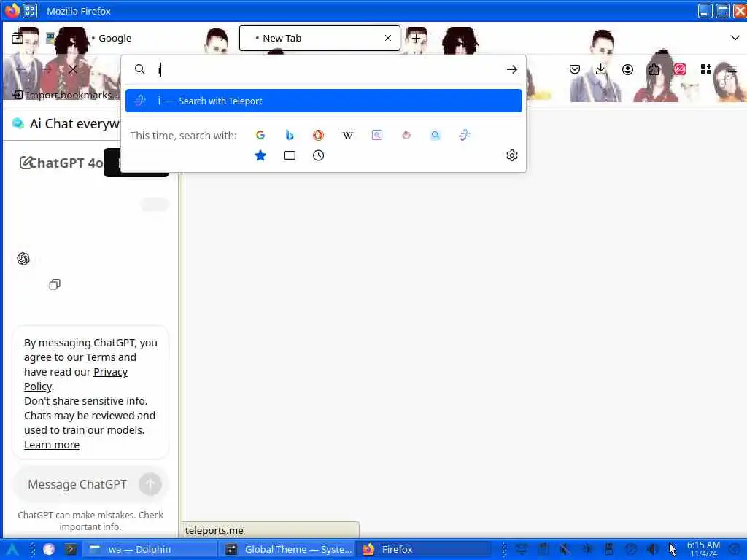This screenshot has width=747, height=560.
Task: Open Pocket save icon in toolbar
Action: pos(575,69)
